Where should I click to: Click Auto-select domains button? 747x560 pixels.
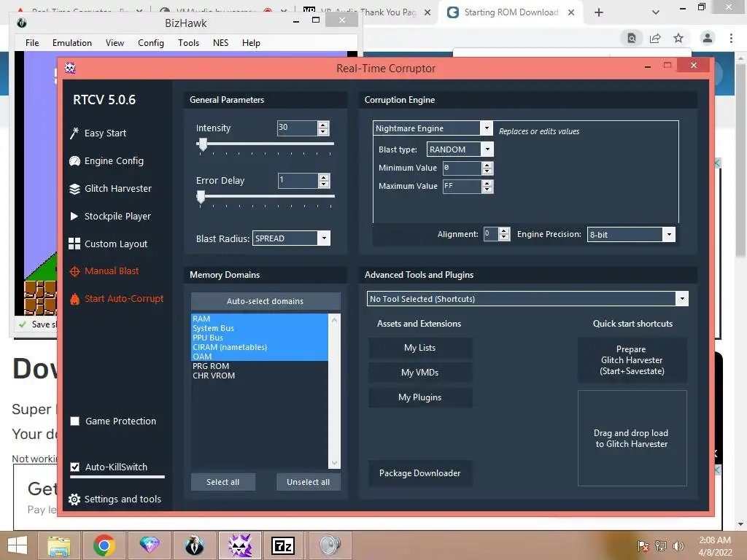coord(266,301)
